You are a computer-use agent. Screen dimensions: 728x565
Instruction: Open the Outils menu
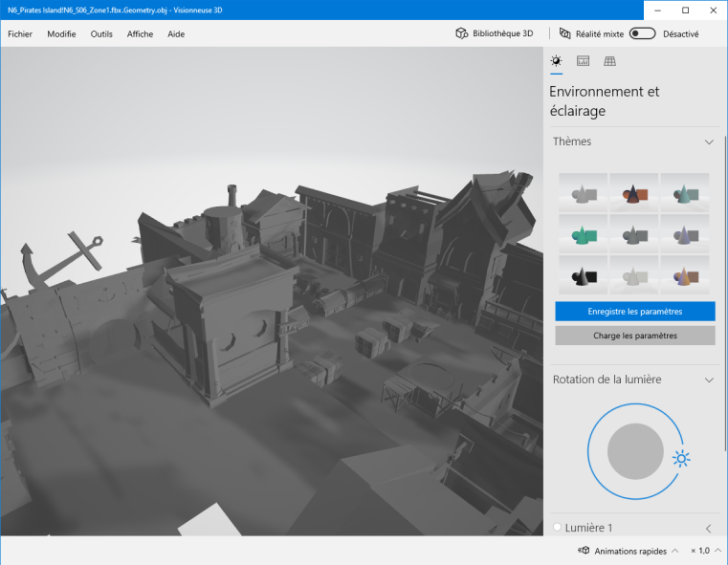(x=101, y=33)
